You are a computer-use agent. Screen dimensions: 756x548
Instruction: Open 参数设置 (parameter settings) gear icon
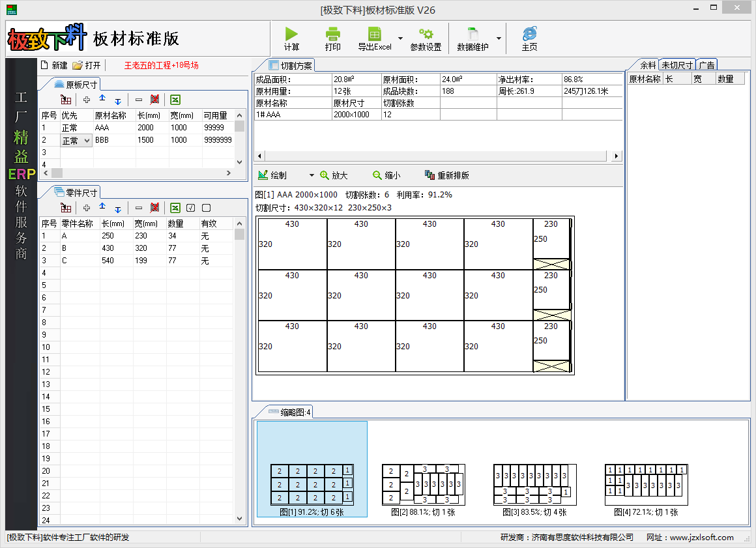click(x=426, y=34)
